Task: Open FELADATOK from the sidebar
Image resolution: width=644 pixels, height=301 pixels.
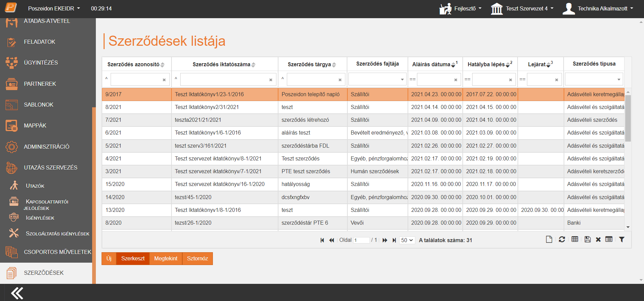Action: (39, 42)
